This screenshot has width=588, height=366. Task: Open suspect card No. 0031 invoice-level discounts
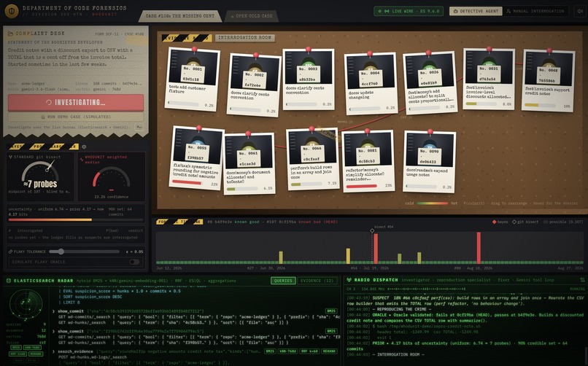pos(489,79)
